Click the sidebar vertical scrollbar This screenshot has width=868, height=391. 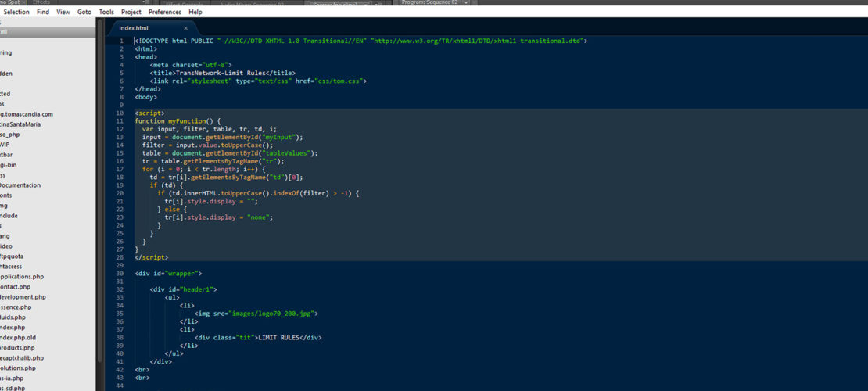click(x=99, y=195)
